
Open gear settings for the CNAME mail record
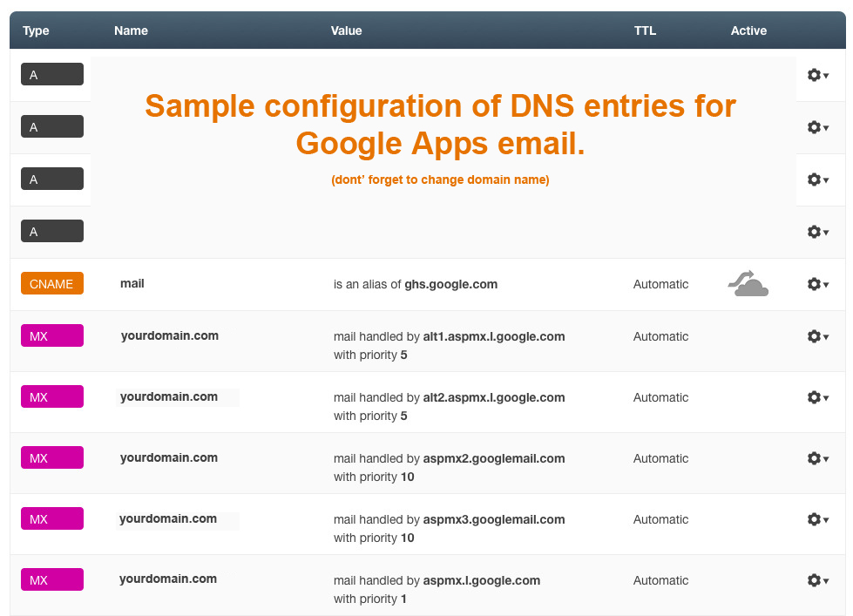tap(817, 284)
